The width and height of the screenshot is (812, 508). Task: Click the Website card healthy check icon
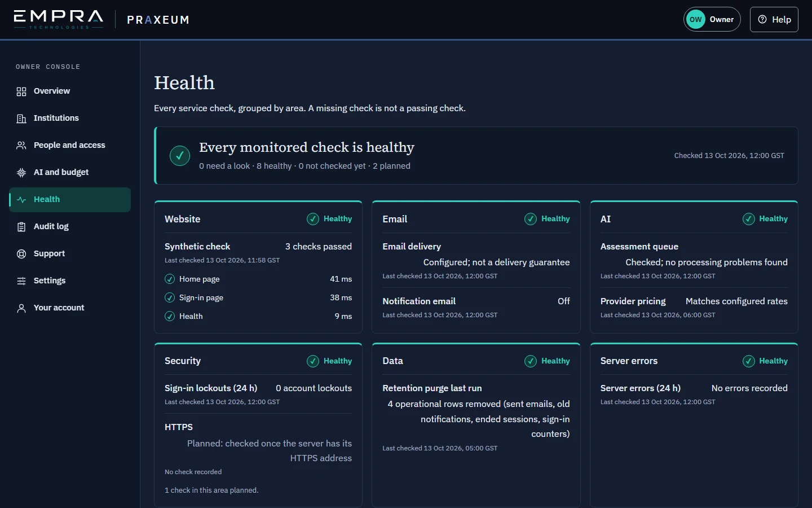pos(313,219)
